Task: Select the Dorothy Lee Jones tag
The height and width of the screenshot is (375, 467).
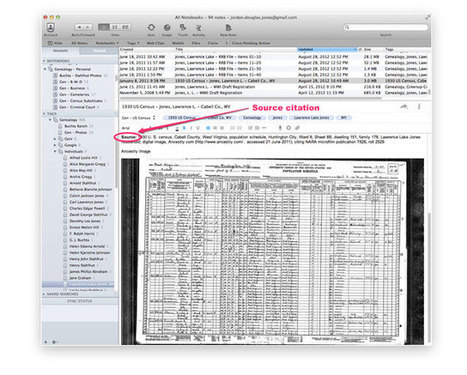Action: [x=84, y=221]
